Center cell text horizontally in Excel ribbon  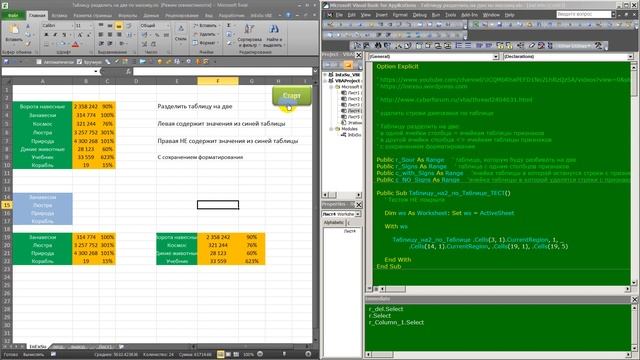(x=110, y=35)
